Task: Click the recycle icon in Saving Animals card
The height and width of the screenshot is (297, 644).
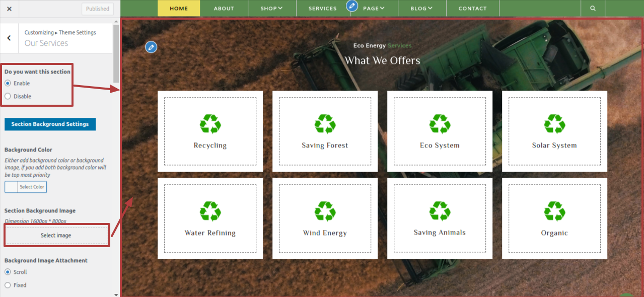Action: (x=440, y=211)
